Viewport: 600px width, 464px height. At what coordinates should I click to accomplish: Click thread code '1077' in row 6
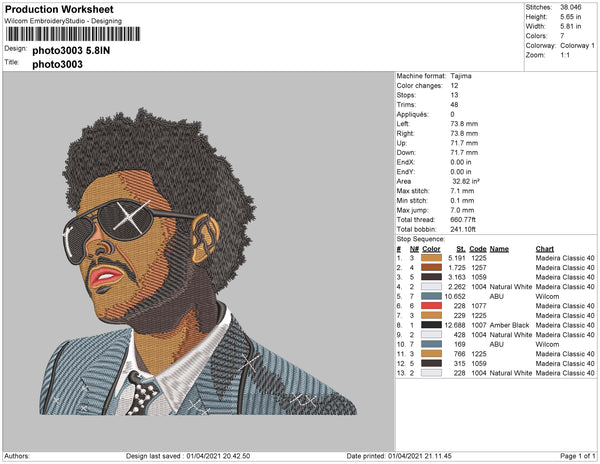[478, 306]
